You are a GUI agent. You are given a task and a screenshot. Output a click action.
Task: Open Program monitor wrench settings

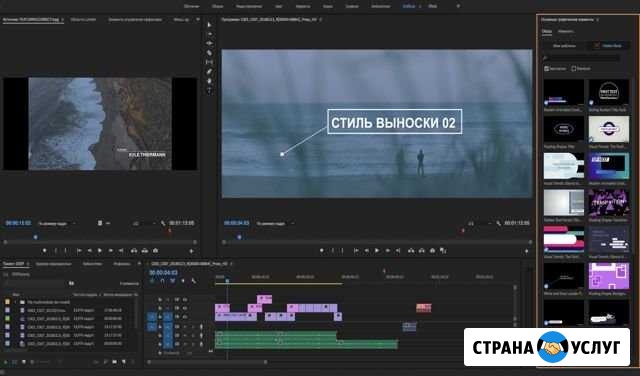pyautogui.click(x=498, y=223)
